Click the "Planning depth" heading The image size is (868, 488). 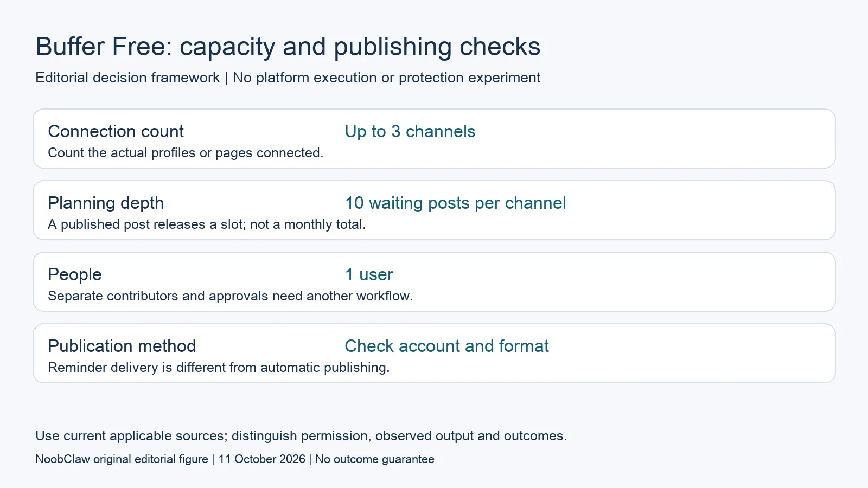point(106,203)
